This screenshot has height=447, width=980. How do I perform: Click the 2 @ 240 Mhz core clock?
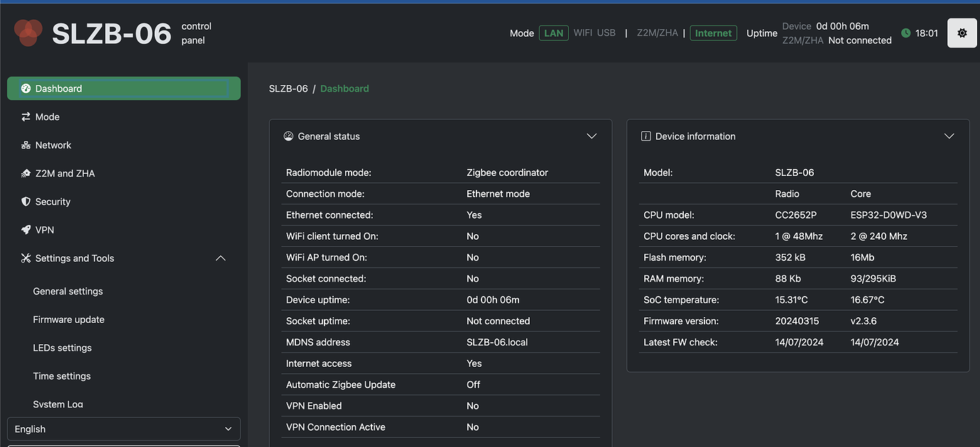click(x=879, y=236)
